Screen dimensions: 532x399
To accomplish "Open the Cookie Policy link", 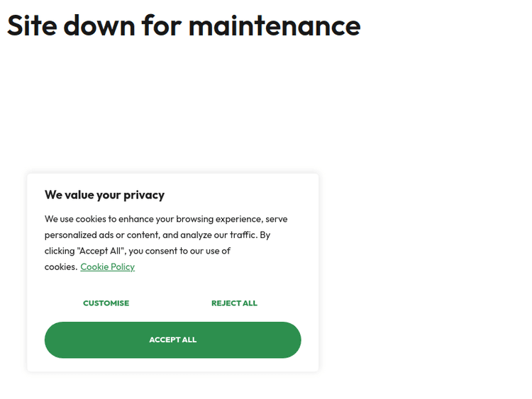I will click(x=107, y=267).
